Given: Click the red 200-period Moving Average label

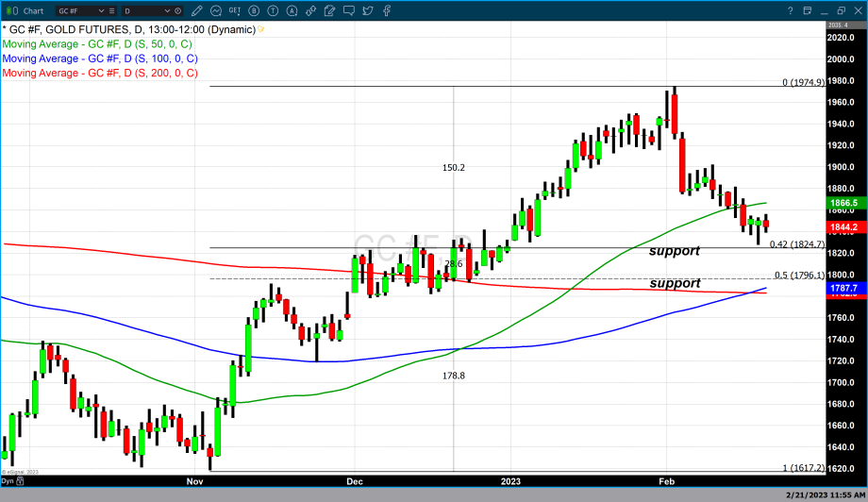Looking at the screenshot, I should pyautogui.click(x=99, y=73).
